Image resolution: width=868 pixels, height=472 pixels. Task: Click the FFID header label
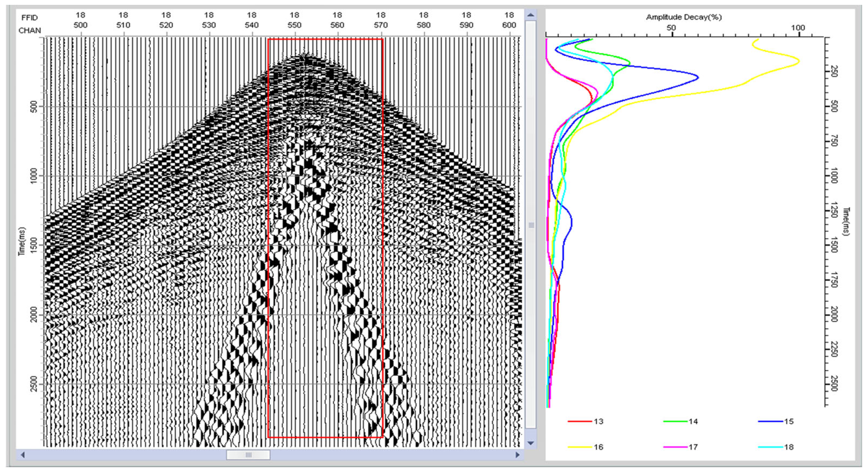point(29,18)
